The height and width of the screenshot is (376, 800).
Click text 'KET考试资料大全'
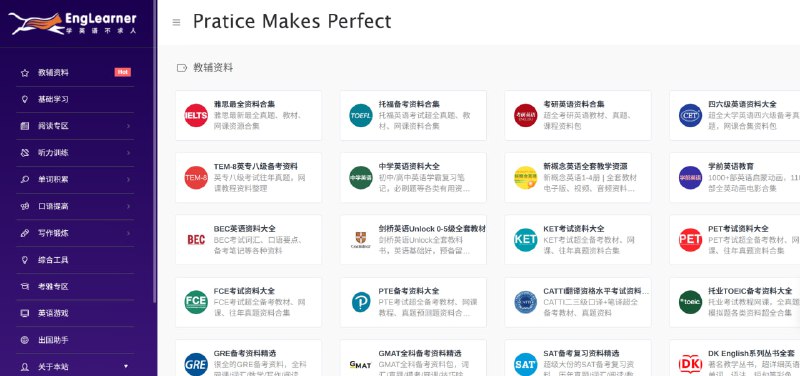pos(574,229)
